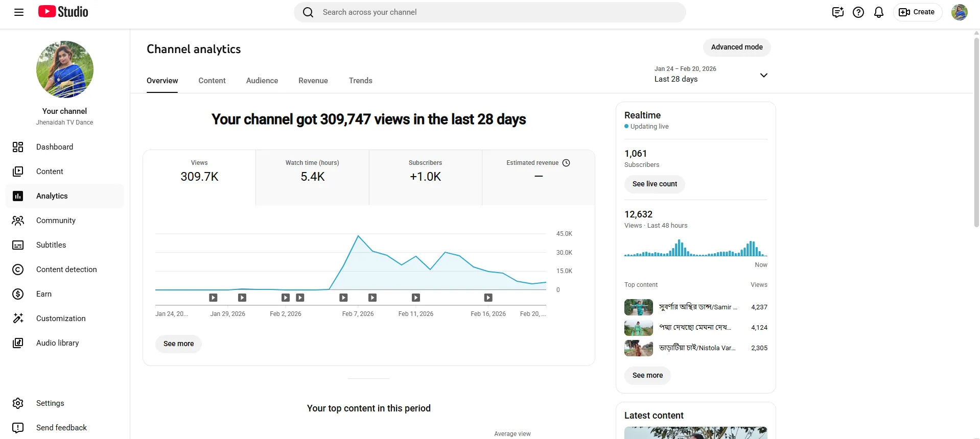The height and width of the screenshot is (439, 980).
Task: Open Subtitles from the sidebar
Action: [65, 245]
